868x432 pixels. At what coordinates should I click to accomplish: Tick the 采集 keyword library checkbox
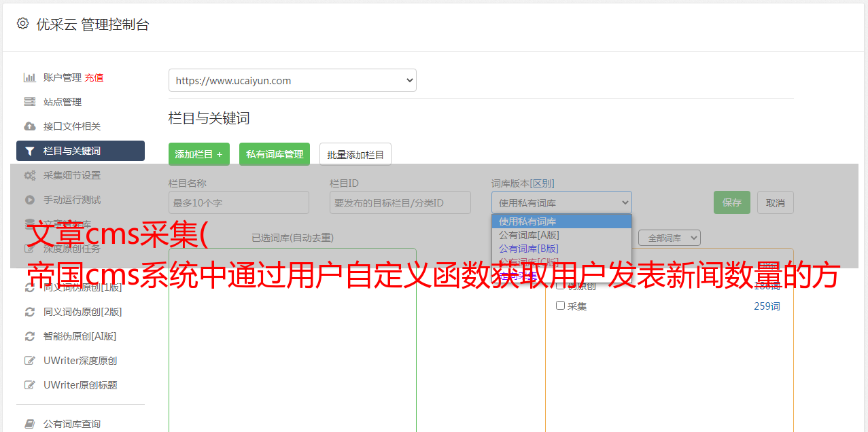click(x=561, y=306)
